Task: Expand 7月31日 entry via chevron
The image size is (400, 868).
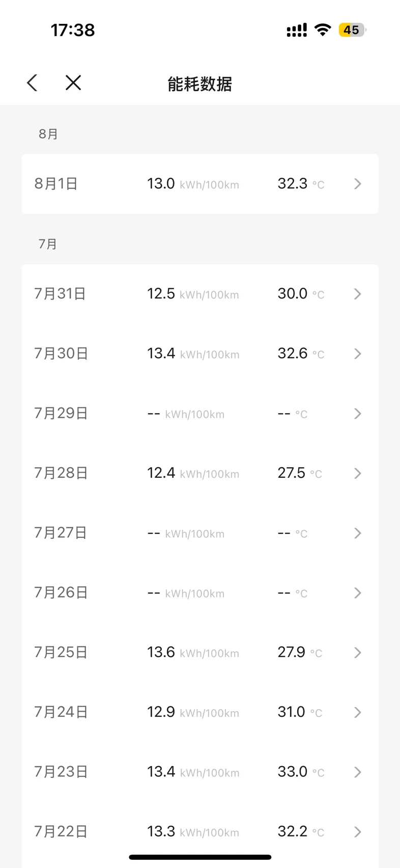Action: pyautogui.click(x=358, y=294)
